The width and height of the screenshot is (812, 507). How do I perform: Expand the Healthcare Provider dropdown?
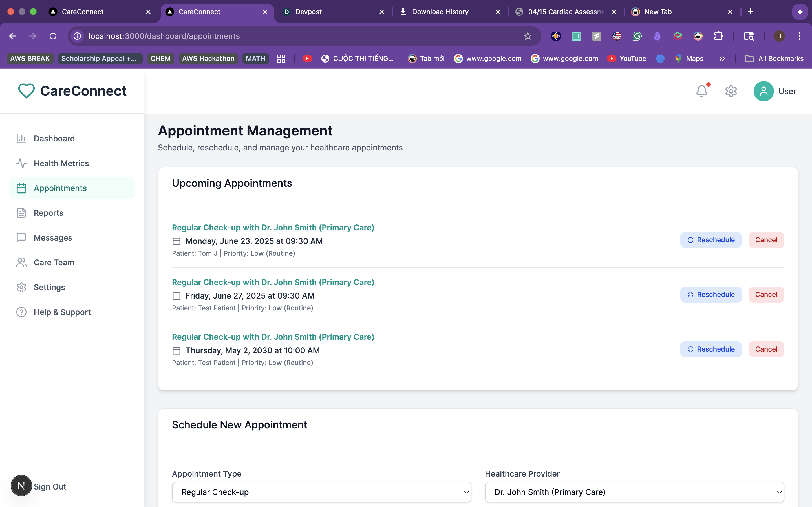[634, 492]
